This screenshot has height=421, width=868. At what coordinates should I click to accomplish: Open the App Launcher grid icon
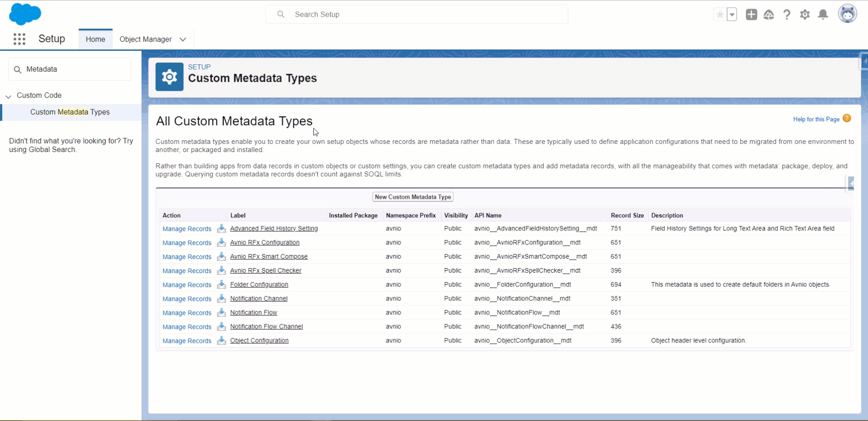pyautogui.click(x=19, y=39)
